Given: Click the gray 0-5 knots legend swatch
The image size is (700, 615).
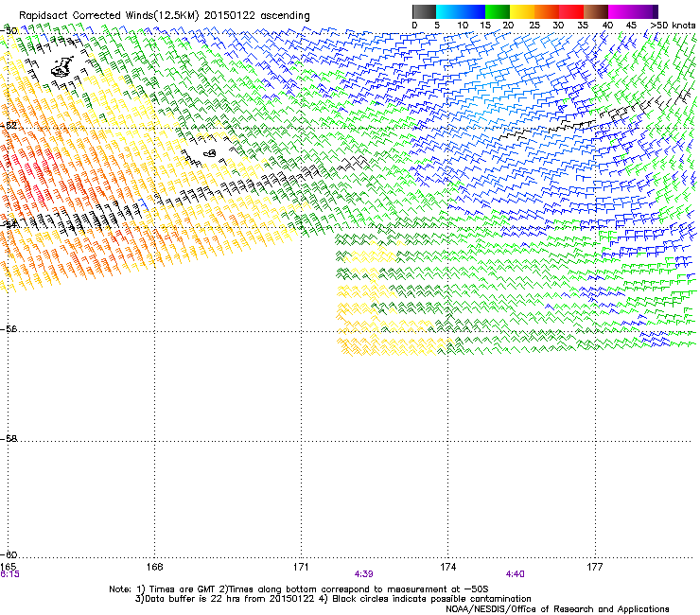Looking at the screenshot, I should point(424,11).
